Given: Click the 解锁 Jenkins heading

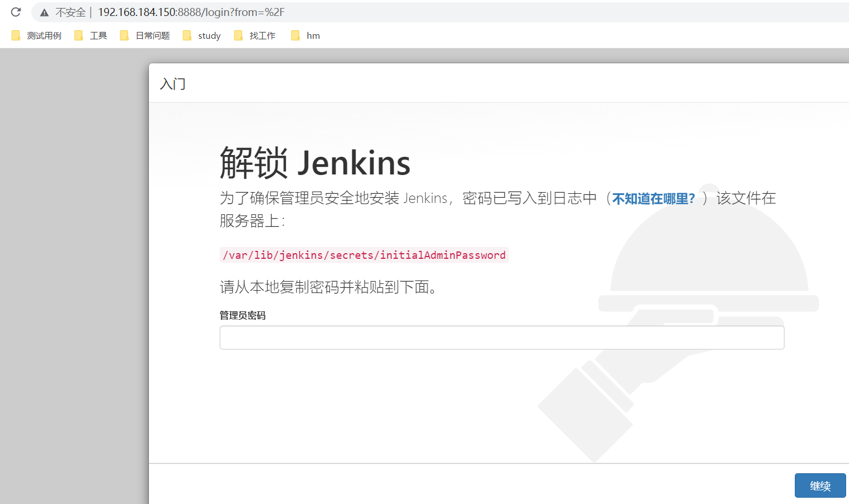Looking at the screenshot, I should coord(315,163).
